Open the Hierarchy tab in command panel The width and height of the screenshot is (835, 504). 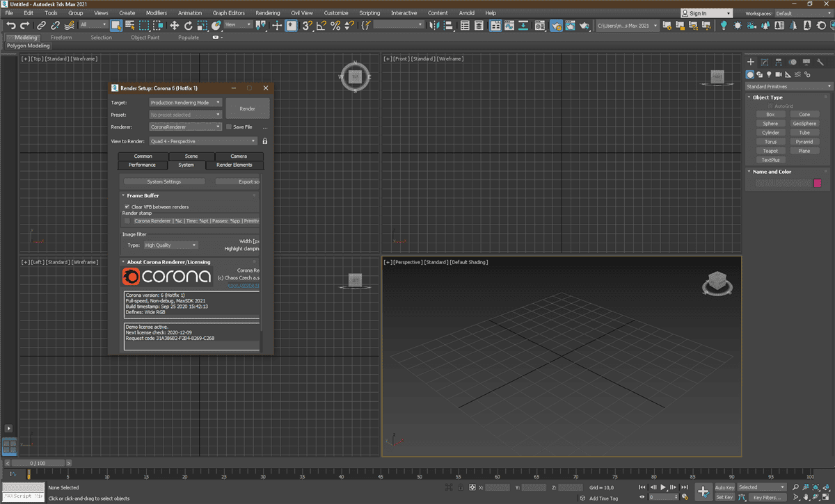pos(779,62)
